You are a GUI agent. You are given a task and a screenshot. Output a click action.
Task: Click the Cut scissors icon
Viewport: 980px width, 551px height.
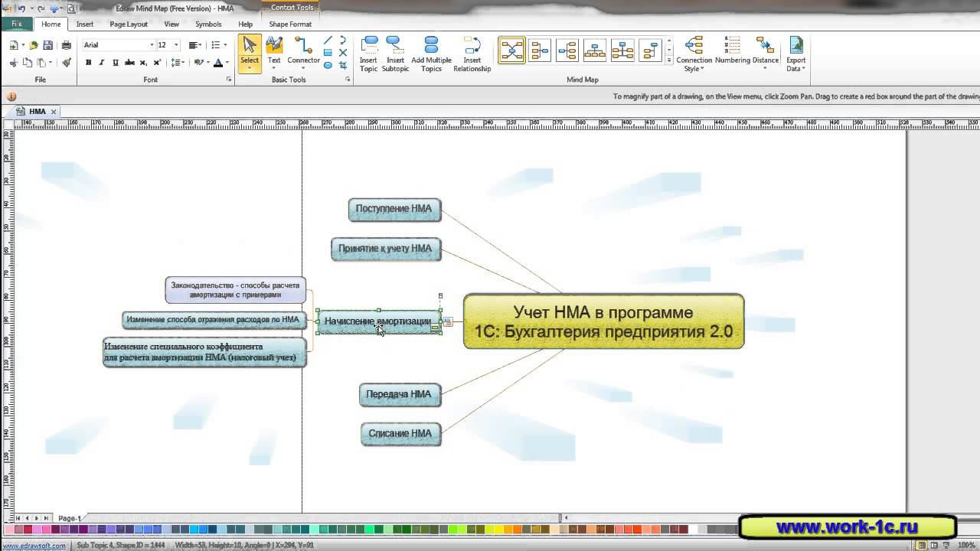[15, 63]
